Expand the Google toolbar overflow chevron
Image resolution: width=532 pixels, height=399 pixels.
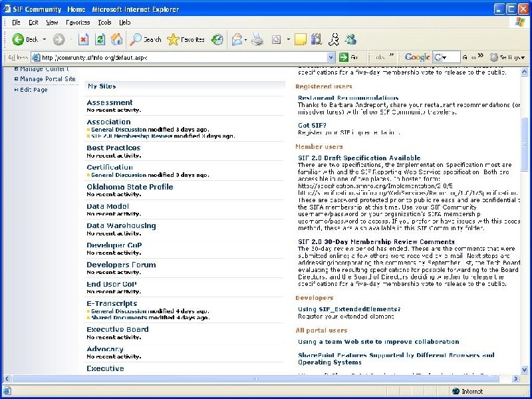coord(480,56)
